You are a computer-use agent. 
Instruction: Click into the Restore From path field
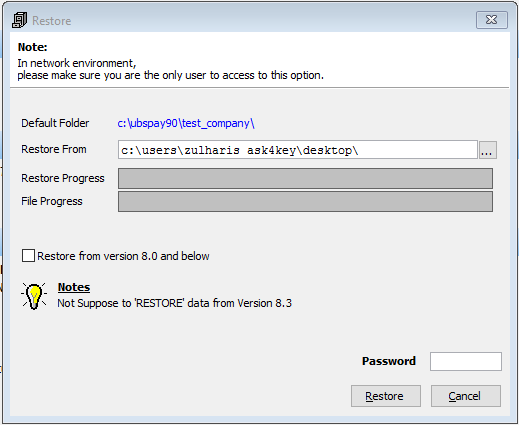(298, 150)
